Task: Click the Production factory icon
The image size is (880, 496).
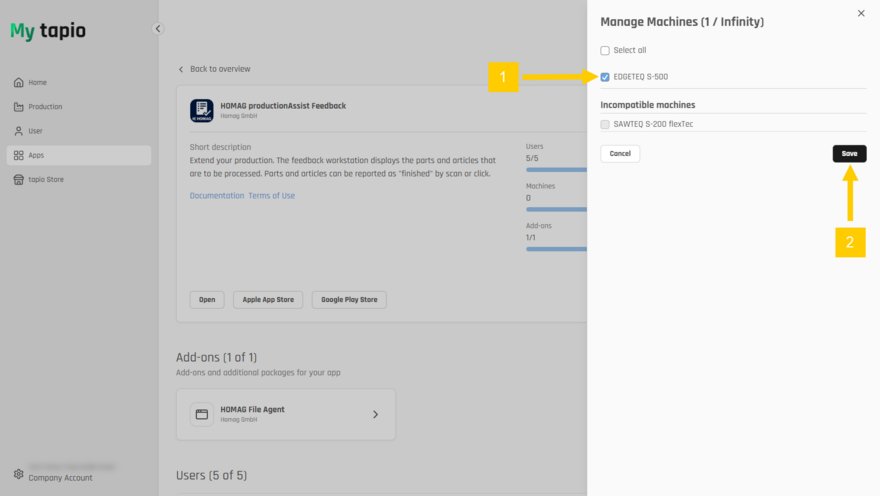Action: click(19, 107)
